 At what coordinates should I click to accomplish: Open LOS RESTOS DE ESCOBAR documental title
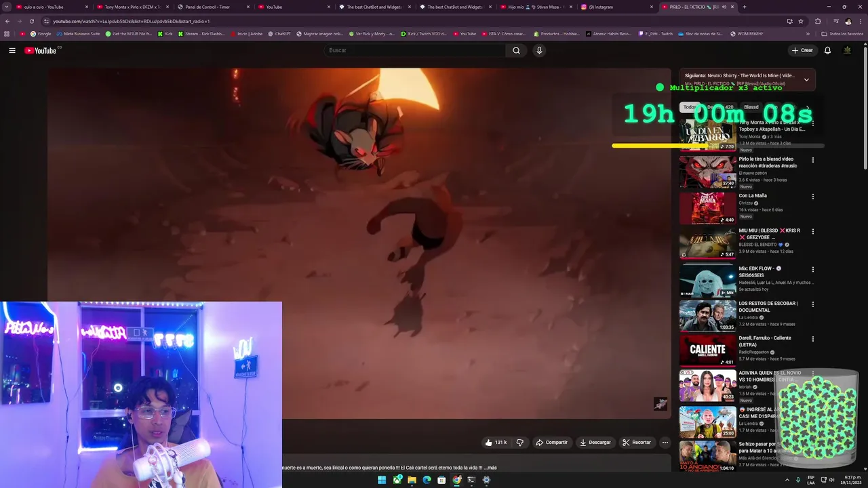[768, 306]
